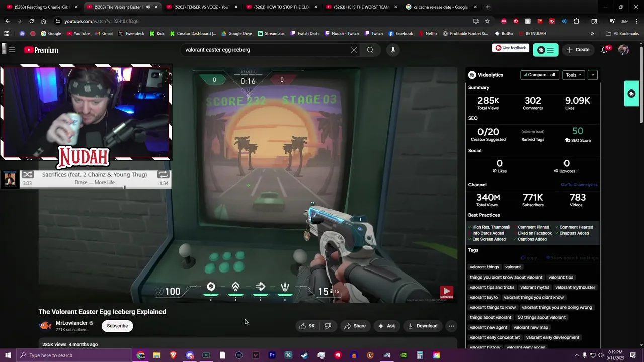Open the Apps grid in bookmarks bar

(x=7, y=34)
